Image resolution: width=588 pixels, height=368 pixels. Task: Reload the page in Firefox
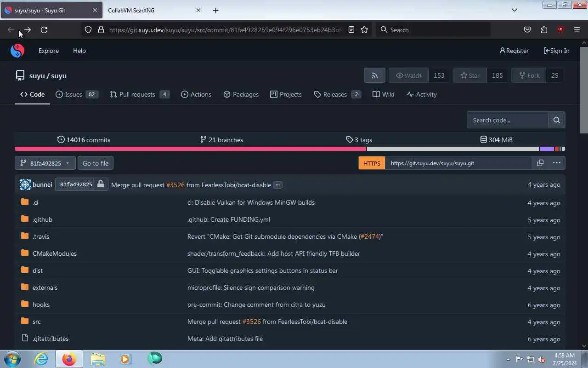44,29
